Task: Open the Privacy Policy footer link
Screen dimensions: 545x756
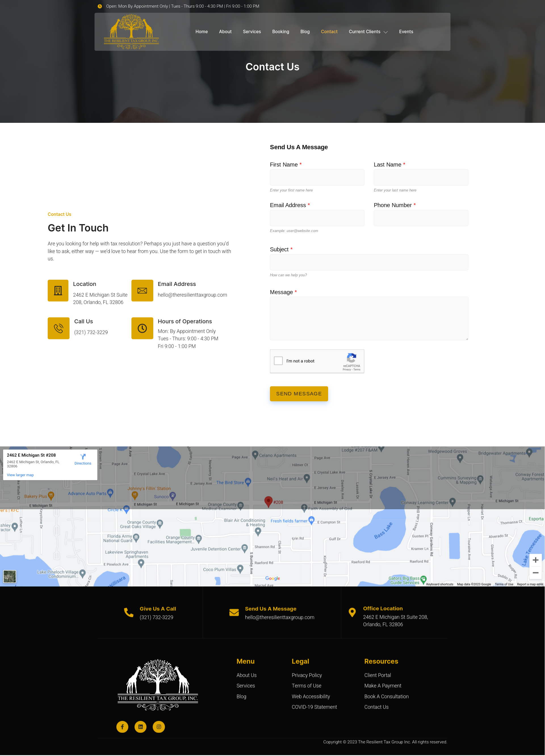Action: coord(307,675)
